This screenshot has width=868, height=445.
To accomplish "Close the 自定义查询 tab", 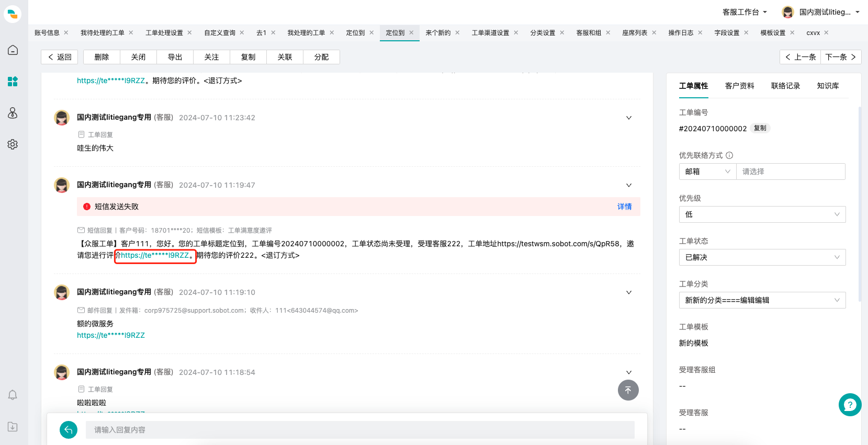I will click(242, 32).
